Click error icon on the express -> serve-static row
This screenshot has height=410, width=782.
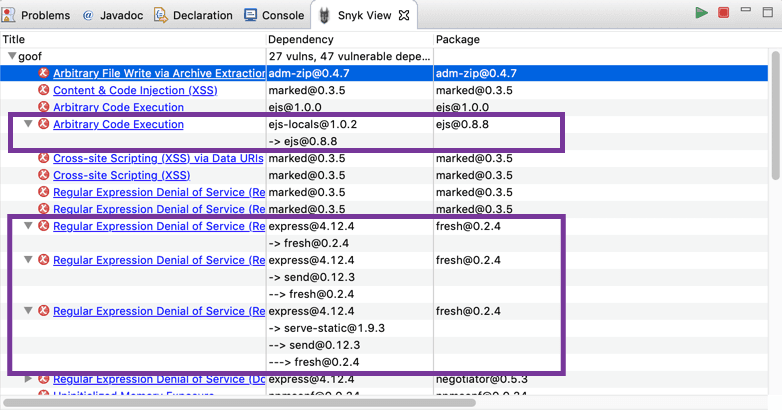point(44,310)
